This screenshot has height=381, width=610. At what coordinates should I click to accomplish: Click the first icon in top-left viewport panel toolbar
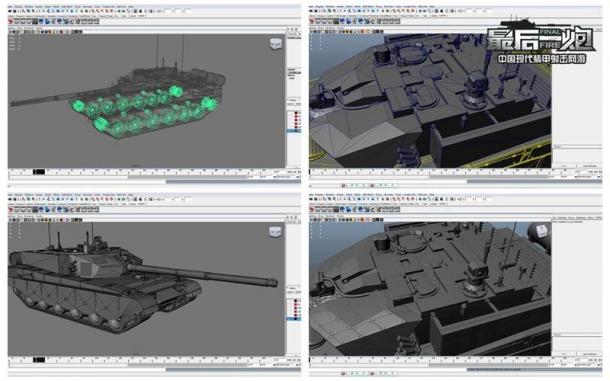11,32
